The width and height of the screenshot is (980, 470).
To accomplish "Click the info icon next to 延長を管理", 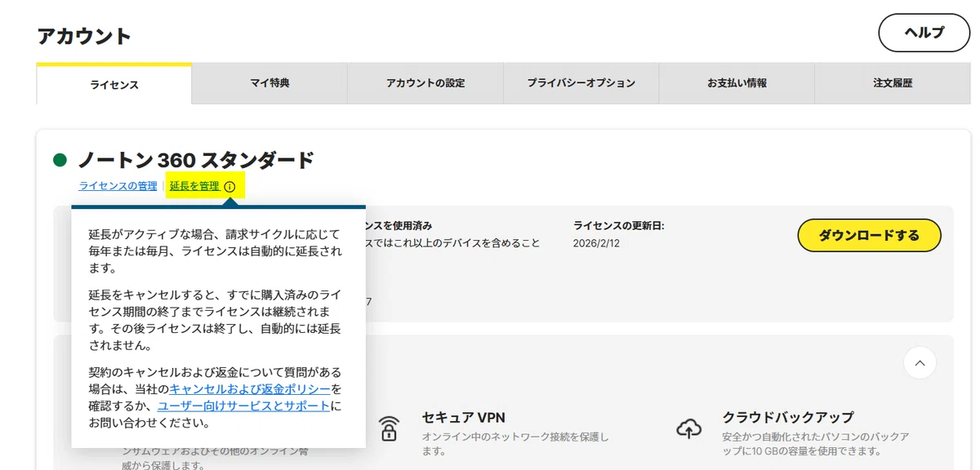I will click(229, 187).
